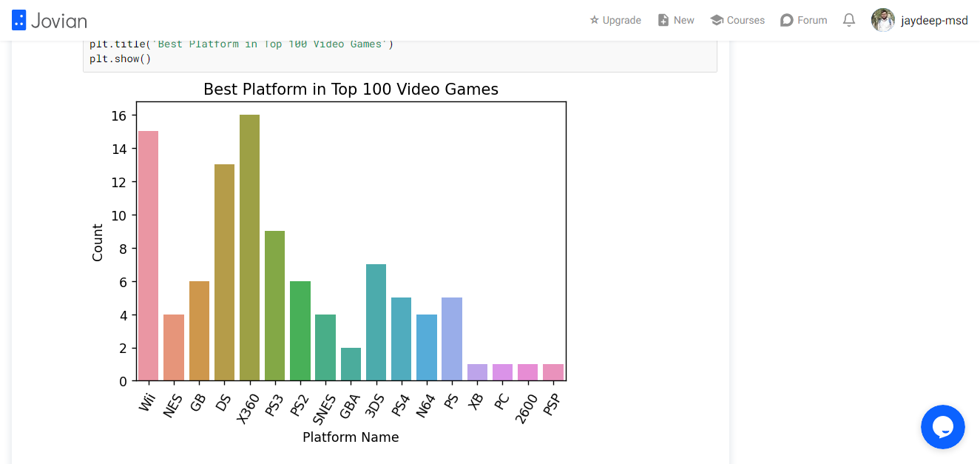
Task: Visit the Forum link
Action: (804, 20)
